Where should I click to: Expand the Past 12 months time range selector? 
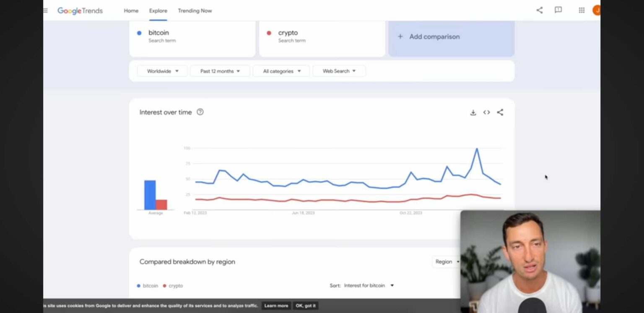[x=220, y=71]
